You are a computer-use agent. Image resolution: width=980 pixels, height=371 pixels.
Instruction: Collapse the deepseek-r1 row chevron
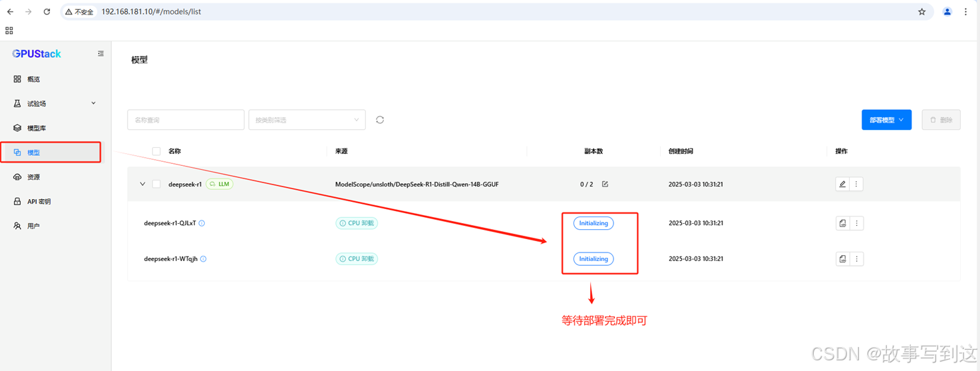point(142,184)
